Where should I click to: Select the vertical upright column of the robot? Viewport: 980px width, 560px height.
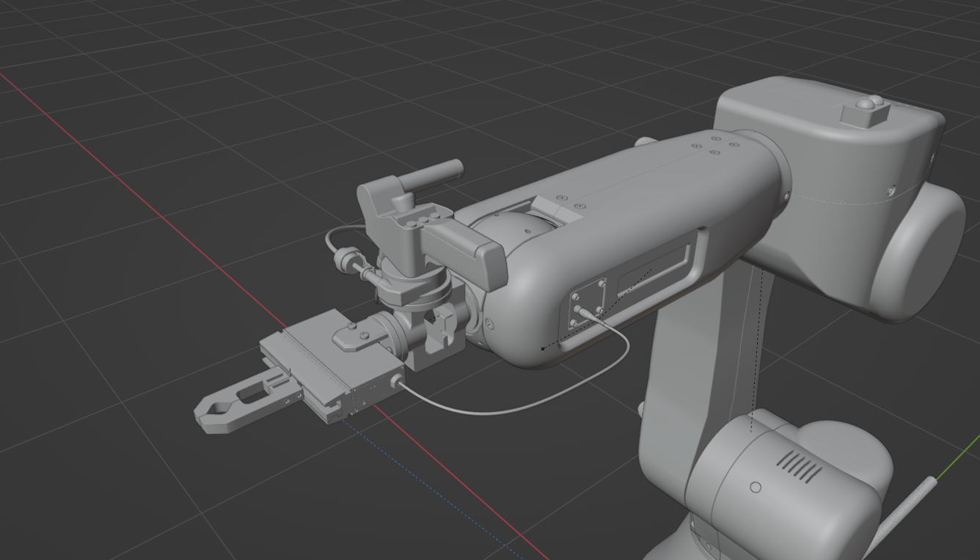pos(693,374)
